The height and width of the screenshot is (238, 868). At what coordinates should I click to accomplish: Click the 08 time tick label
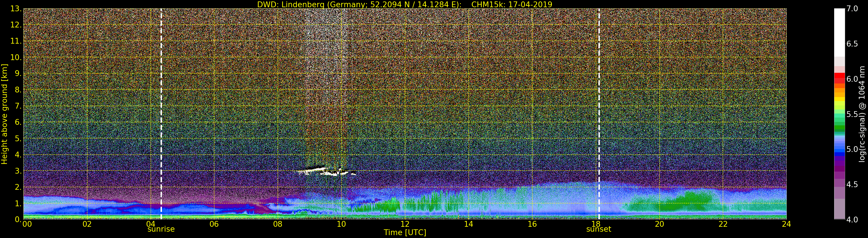coord(278,224)
